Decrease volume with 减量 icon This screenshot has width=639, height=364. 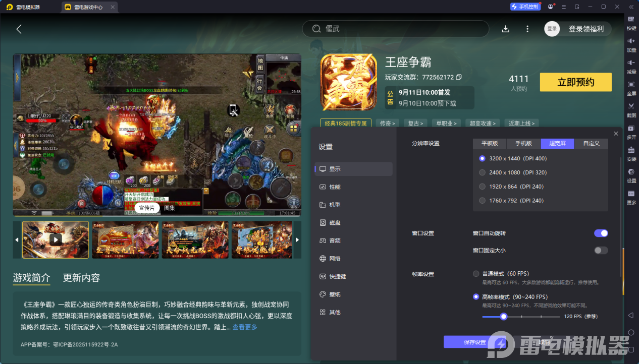[x=631, y=66]
